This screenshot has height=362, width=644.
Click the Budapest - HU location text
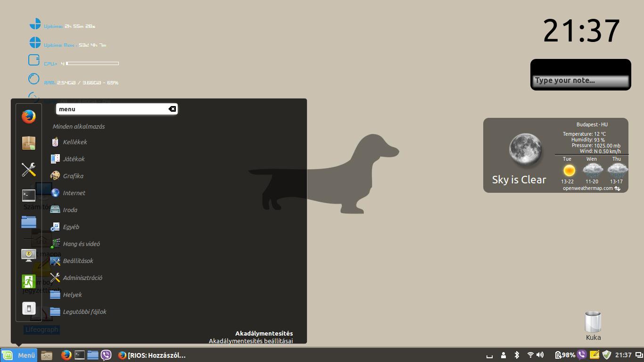[x=592, y=124]
